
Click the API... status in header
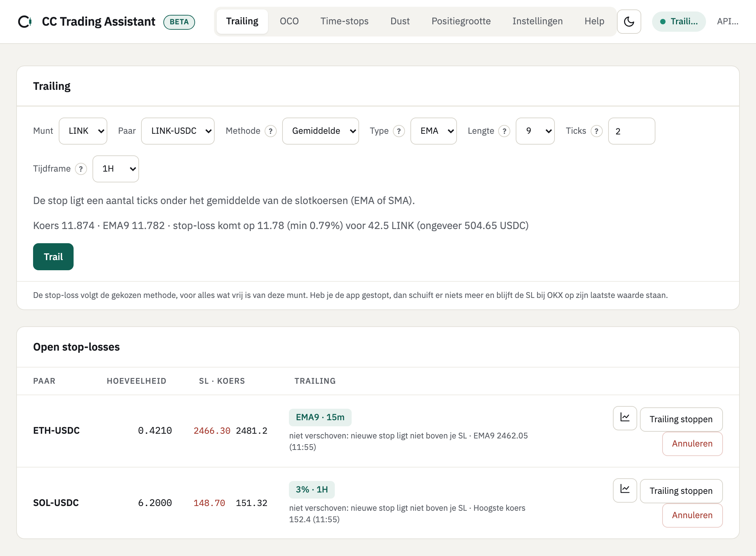click(728, 22)
